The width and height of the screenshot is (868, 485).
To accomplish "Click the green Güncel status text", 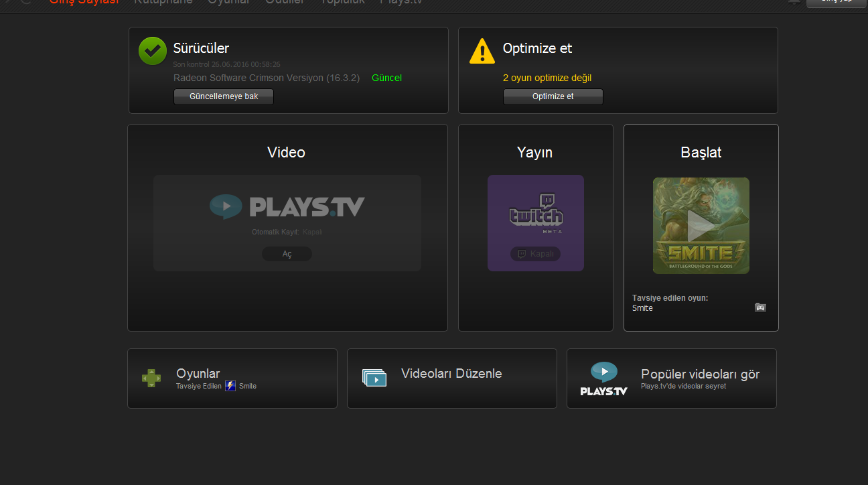I will point(387,78).
